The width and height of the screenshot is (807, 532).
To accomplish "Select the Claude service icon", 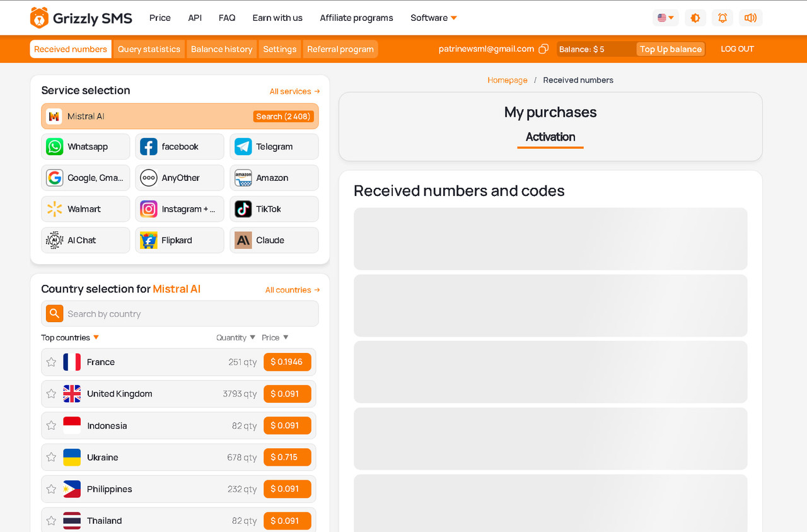I will (x=243, y=240).
